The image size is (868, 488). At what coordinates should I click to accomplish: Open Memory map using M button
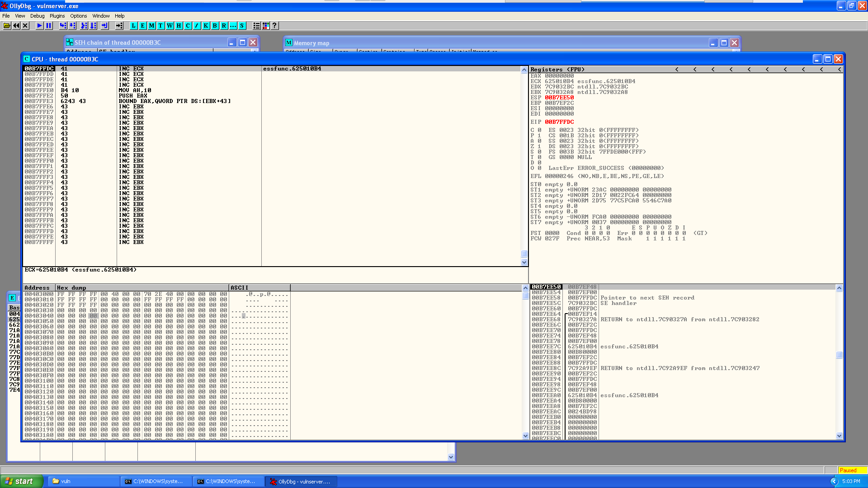[x=151, y=26]
